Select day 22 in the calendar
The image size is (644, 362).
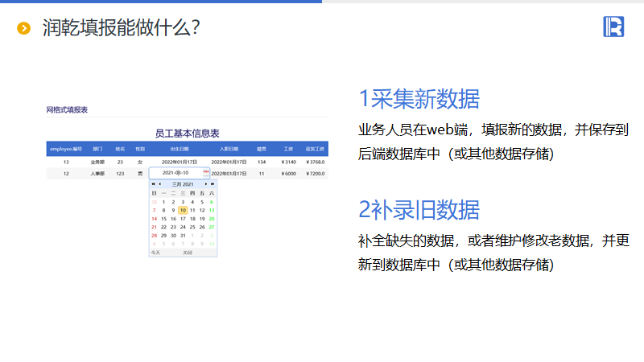coord(163,227)
